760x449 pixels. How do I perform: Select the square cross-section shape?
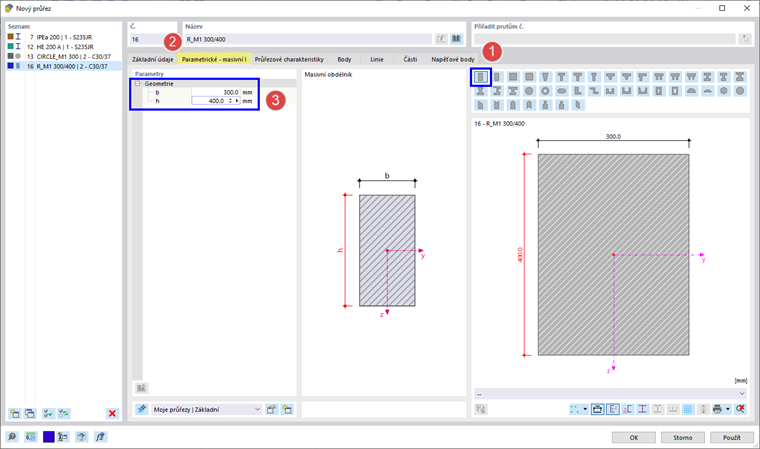[513, 77]
